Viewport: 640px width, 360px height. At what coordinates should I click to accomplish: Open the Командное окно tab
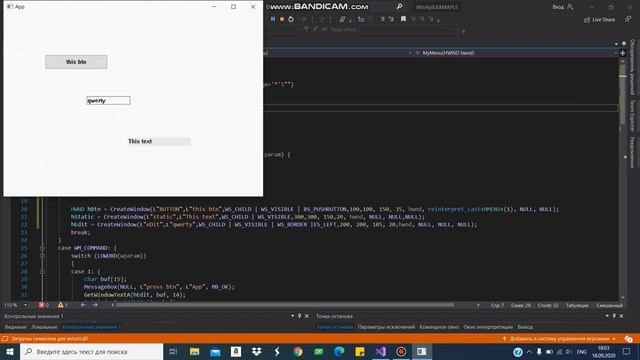(439, 327)
